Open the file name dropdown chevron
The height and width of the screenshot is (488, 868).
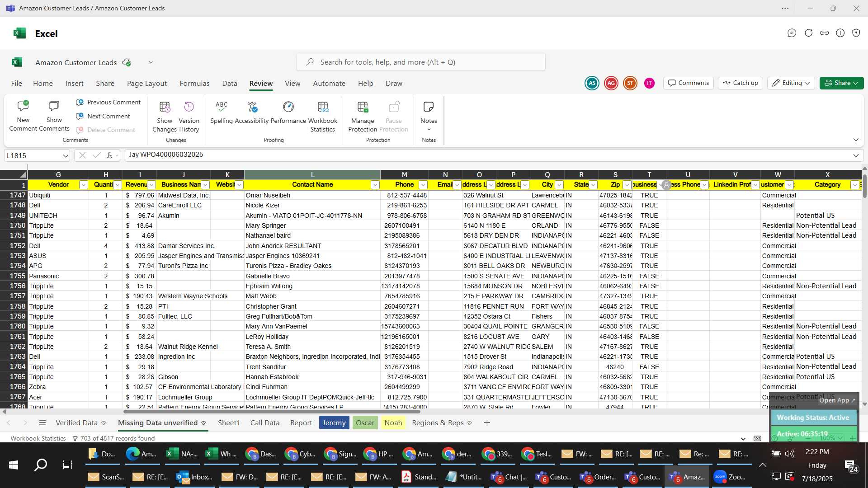(x=151, y=62)
